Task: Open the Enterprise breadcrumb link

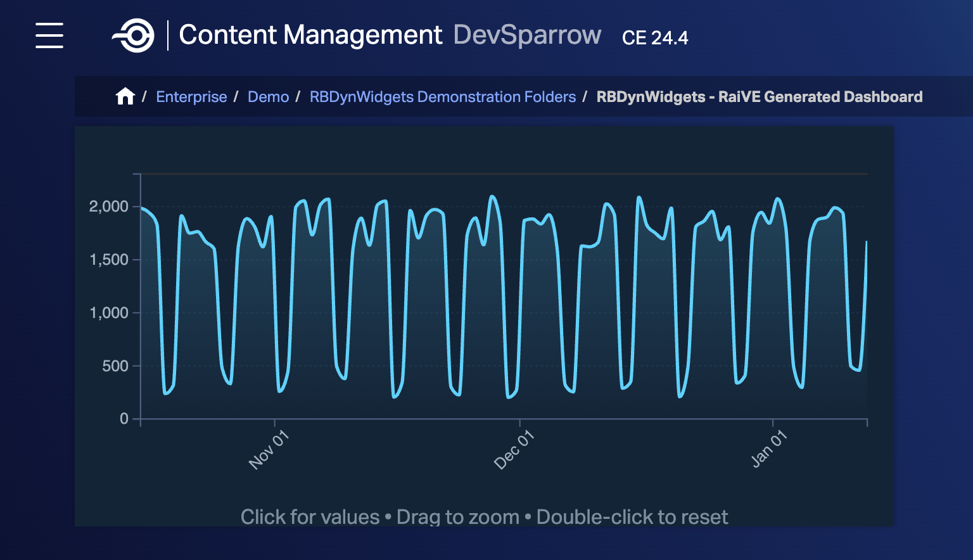Action: click(191, 97)
